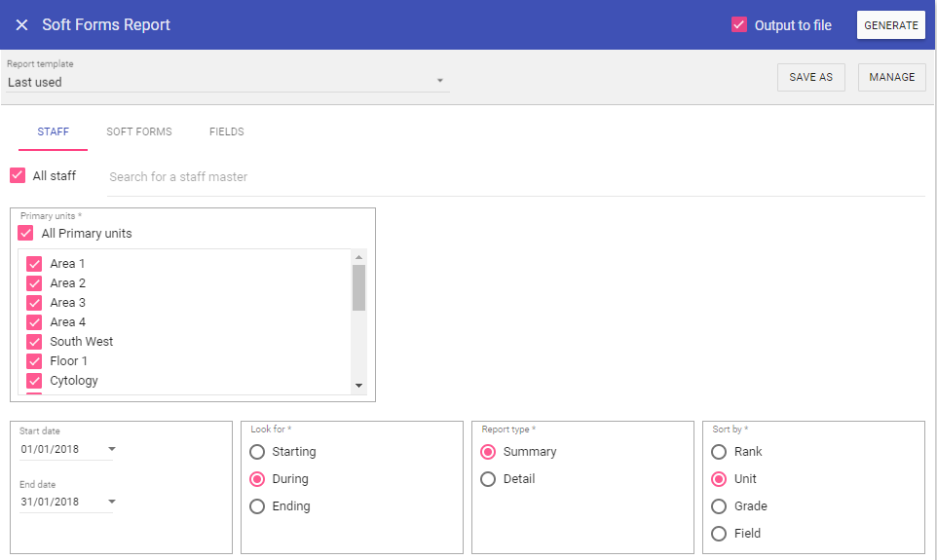Toggle the Output to file checkbox
This screenshot has width=937, height=560.
(739, 25)
